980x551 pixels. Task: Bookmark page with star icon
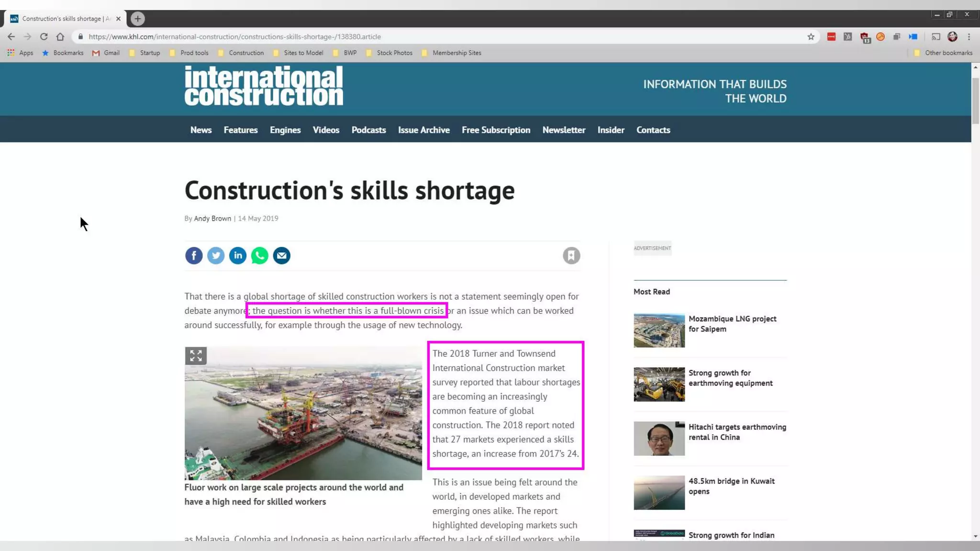811,37
